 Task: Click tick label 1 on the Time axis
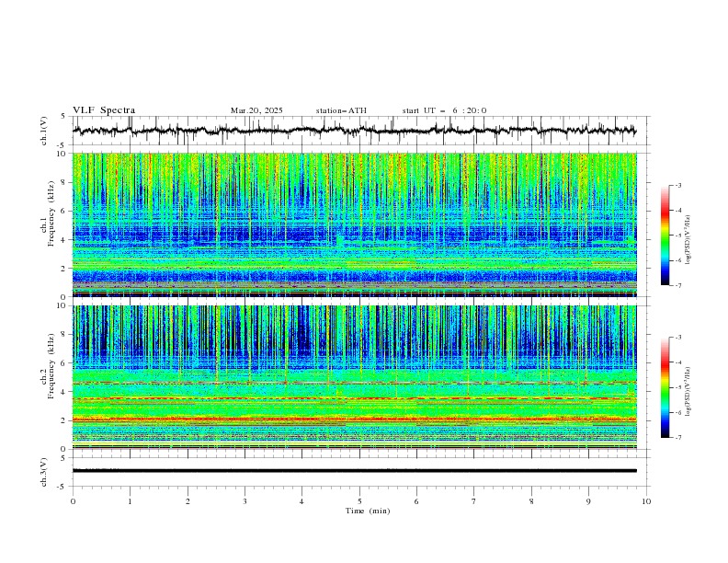click(x=130, y=501)
